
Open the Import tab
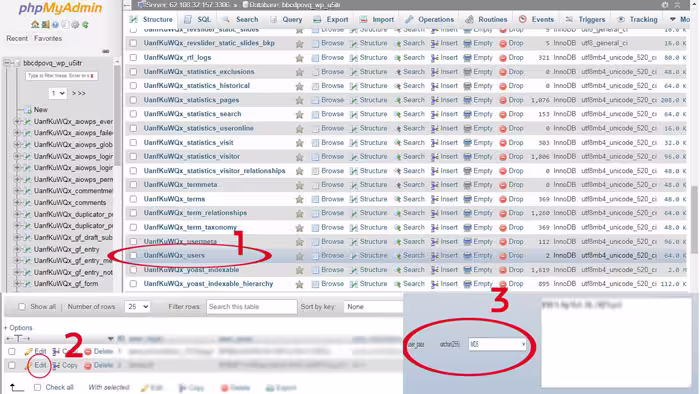(x=377, y=20)
